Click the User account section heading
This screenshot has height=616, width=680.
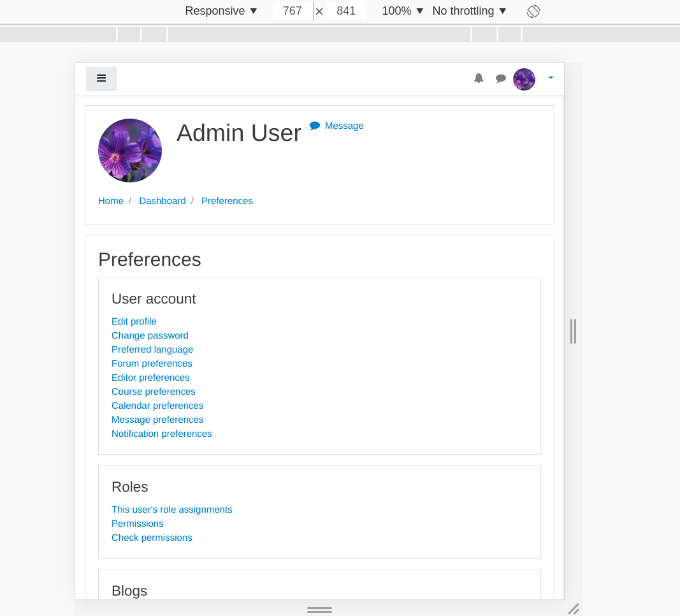154,299
